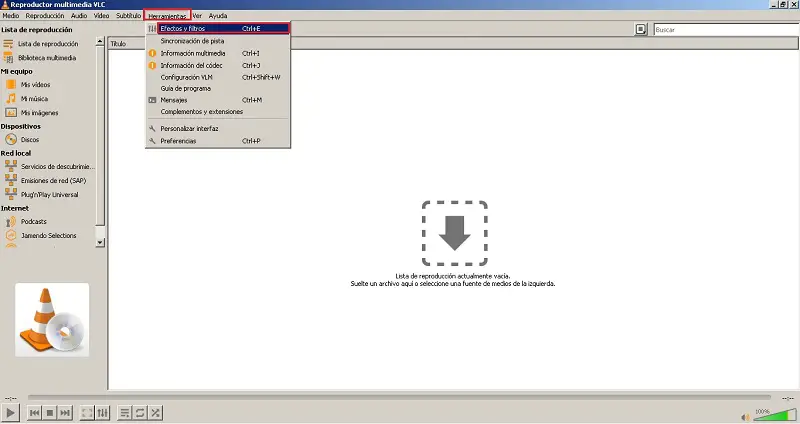800x424 pixels.
Task: Open Preferencias entry
Action: [218, 141]
